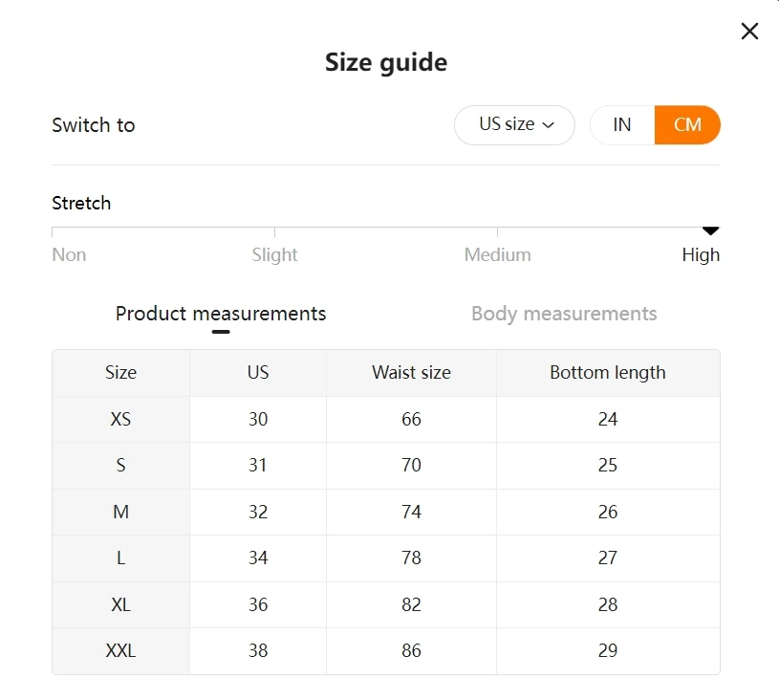Select the XS size row
Viewport: 779px width, 700px height.
pos(120,419)
